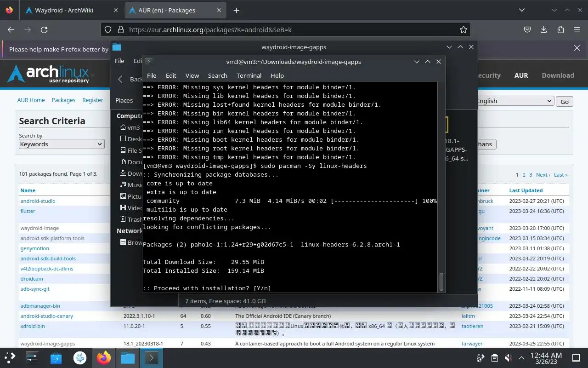
Task: Open the clipboard tray icon
Action: tap(494, 358)
